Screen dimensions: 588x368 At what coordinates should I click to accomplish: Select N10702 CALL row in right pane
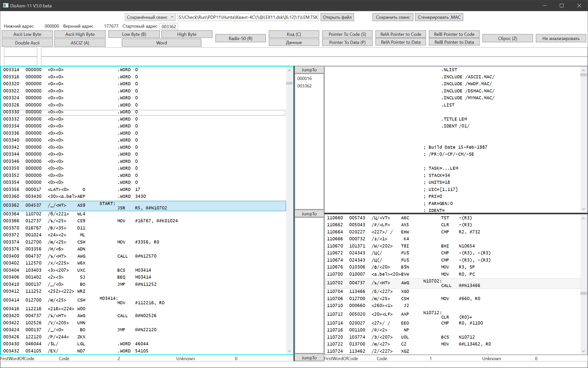[x=452, y=283]
